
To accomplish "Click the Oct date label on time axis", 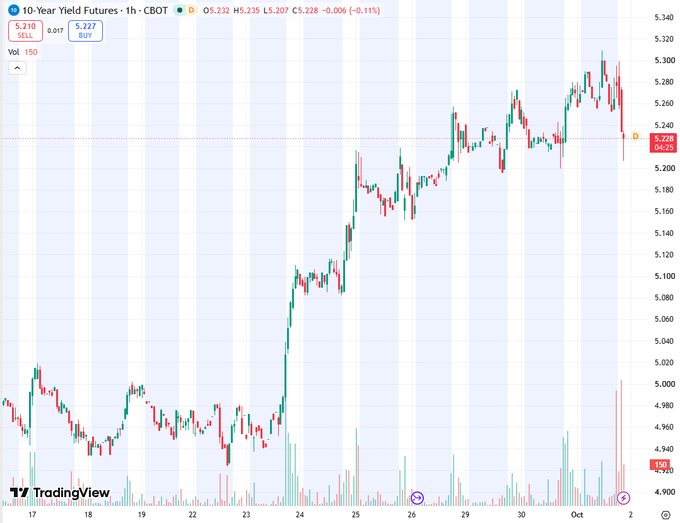I will click(577, 515).
